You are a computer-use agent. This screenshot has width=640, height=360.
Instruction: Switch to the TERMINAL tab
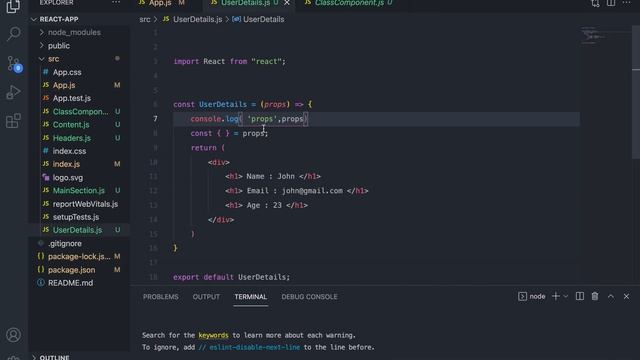pyautogui.click(x=251, y=297)
